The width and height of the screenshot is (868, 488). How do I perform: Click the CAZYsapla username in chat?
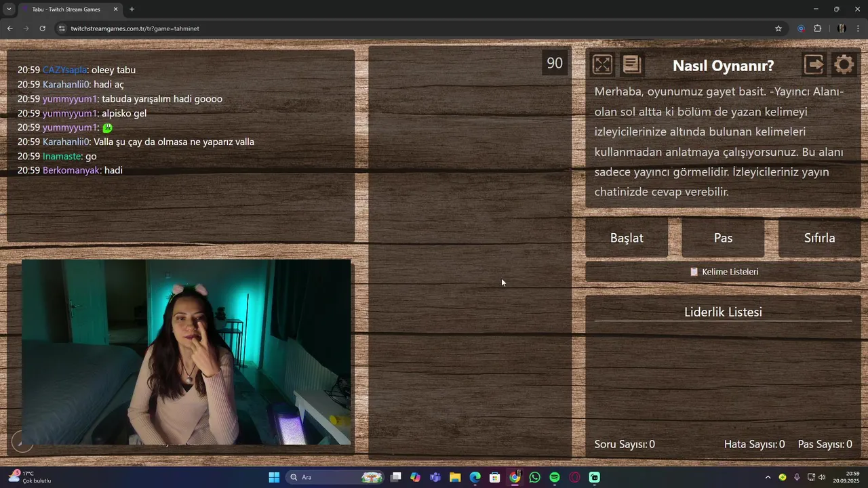[64, 70]
